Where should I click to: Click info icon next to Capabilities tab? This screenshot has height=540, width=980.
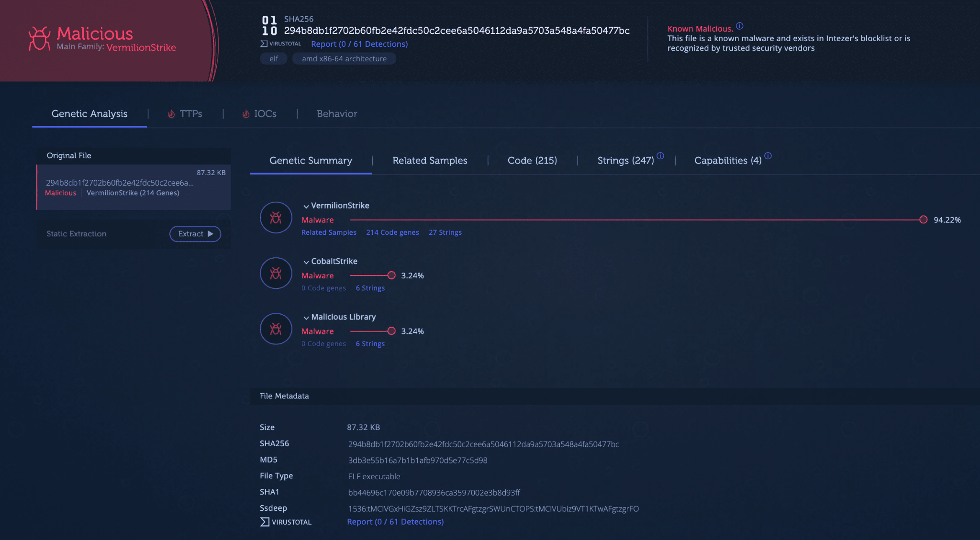coord(768,156)
